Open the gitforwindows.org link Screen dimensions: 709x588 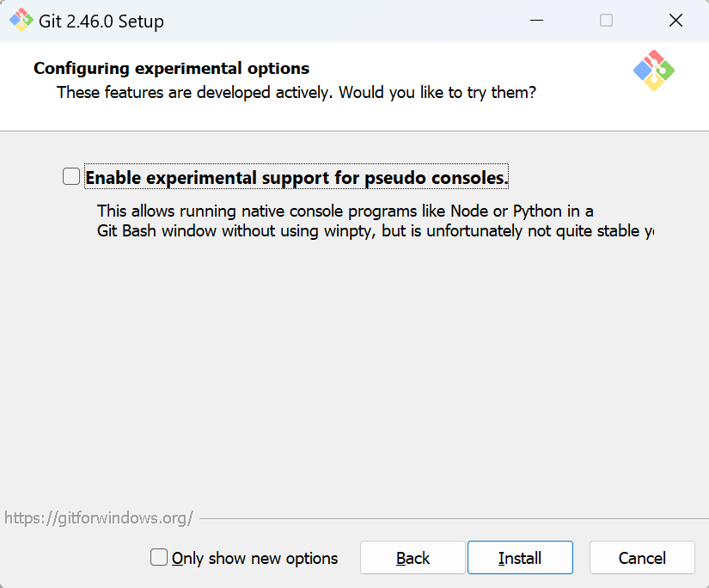[99, 518]
